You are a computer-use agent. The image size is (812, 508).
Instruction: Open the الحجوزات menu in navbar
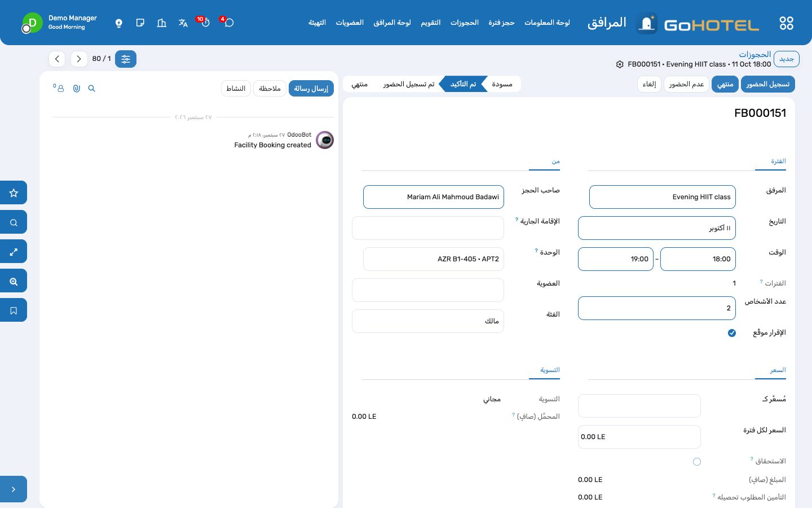pos(465,23)
